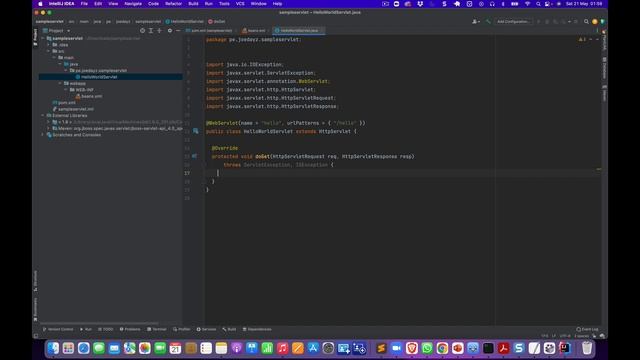Expand Scratches and Consoles node
640x360 pixels.
coord(43,135)
